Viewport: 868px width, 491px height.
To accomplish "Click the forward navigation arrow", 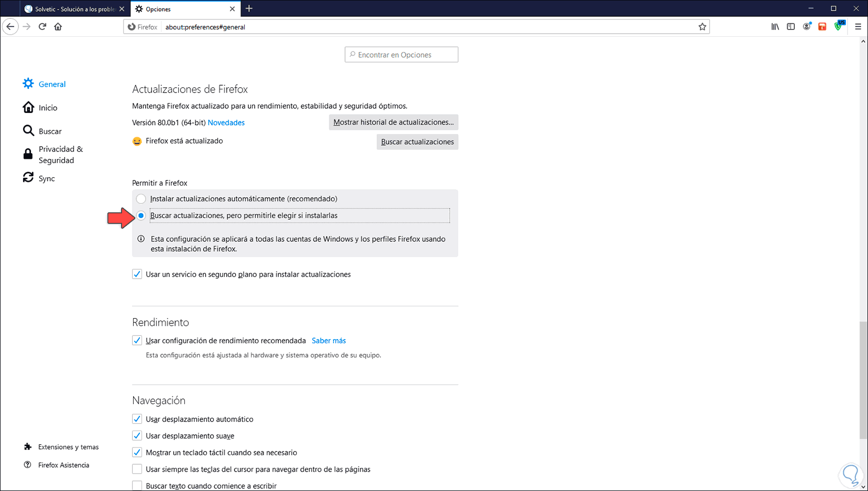I will [27, 27].
